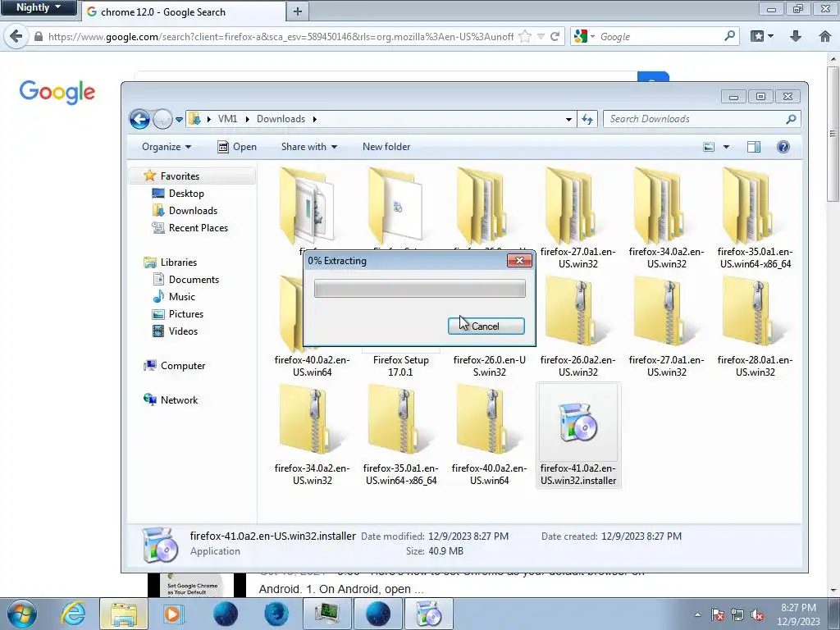The height and width of the screenshot is (630, 840).
Task: Go back in Explorer window
Action: pos(139,119)
